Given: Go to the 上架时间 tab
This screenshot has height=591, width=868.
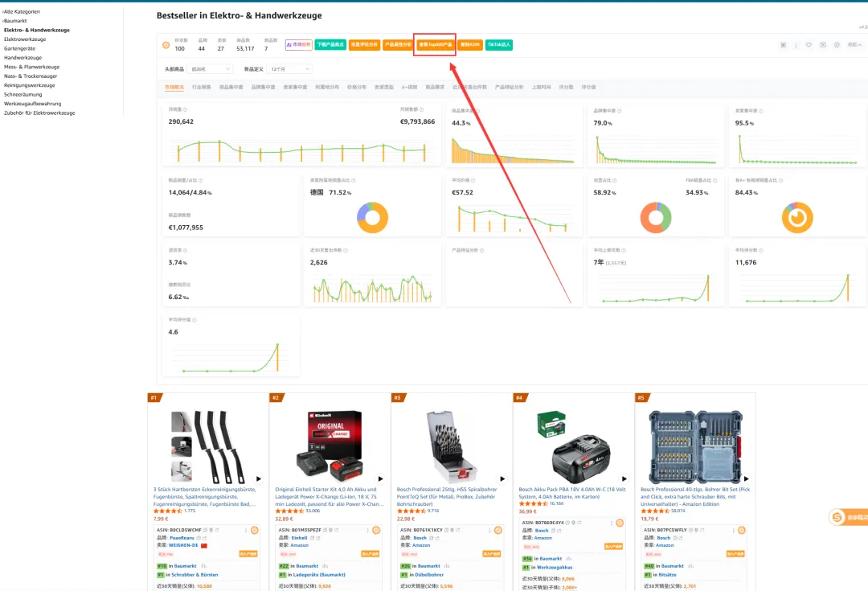Looking at the screenshot, I should coord(541,88).
